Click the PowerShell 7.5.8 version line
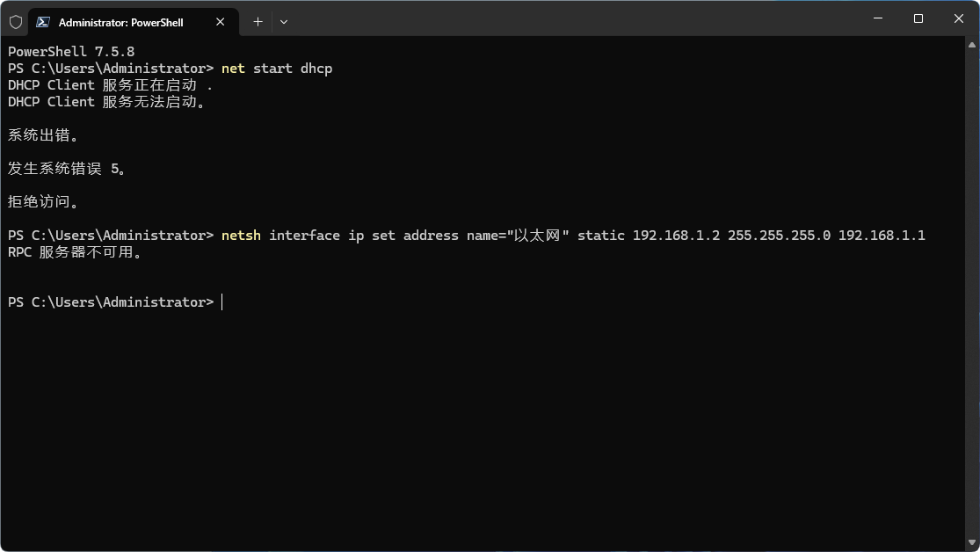This screenshot has height=552, width=980. tap(71, 52)
